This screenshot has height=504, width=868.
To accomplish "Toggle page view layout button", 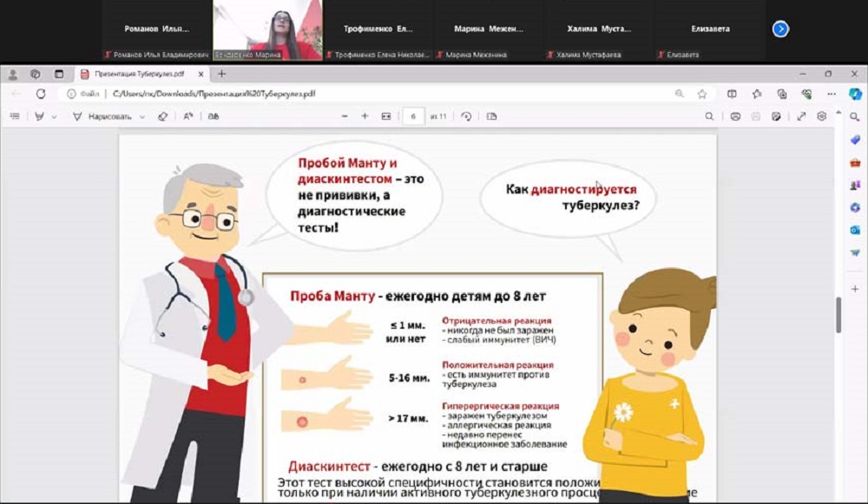I will (492, 116).
